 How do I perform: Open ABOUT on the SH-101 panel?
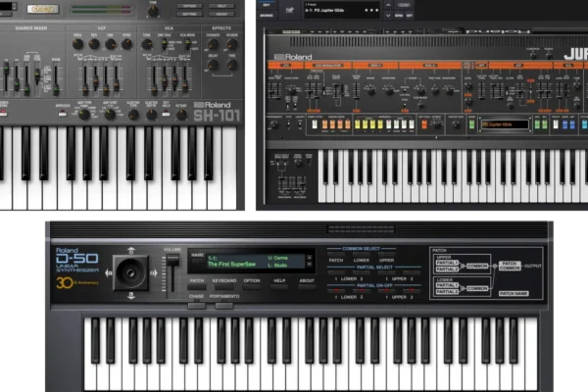221,15
